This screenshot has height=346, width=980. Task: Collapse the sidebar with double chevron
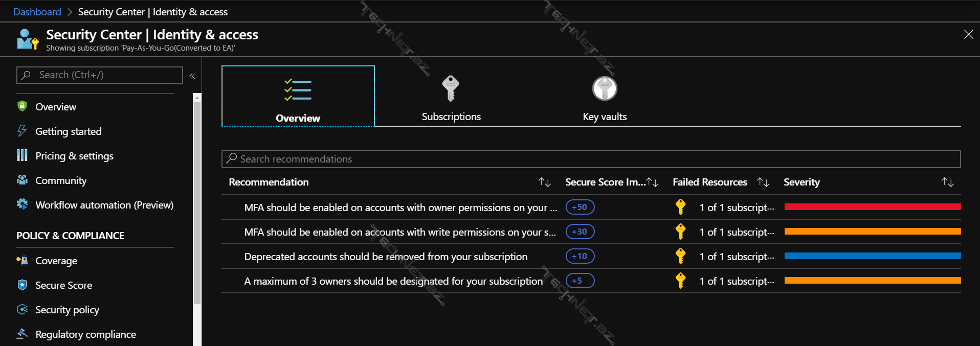(x=192, y=76)
